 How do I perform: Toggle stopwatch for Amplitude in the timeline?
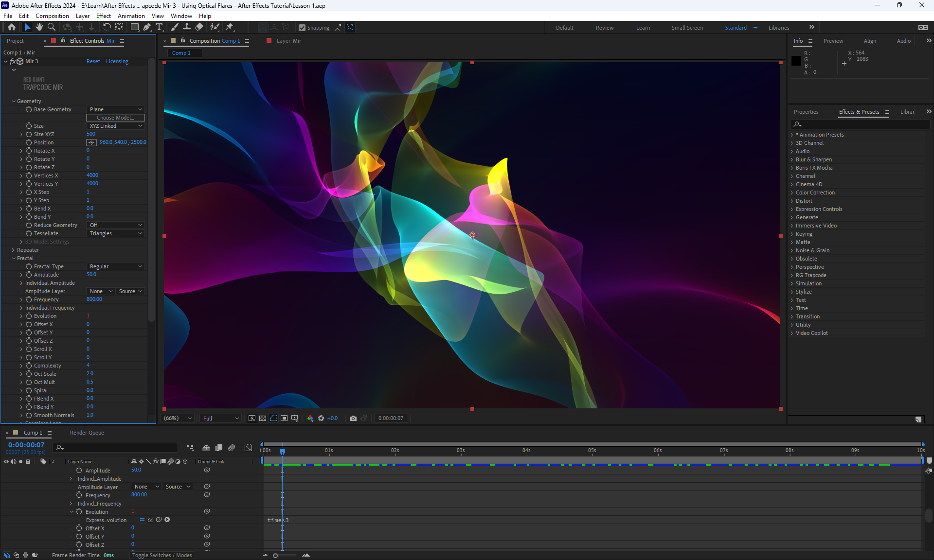pos(79,470)
